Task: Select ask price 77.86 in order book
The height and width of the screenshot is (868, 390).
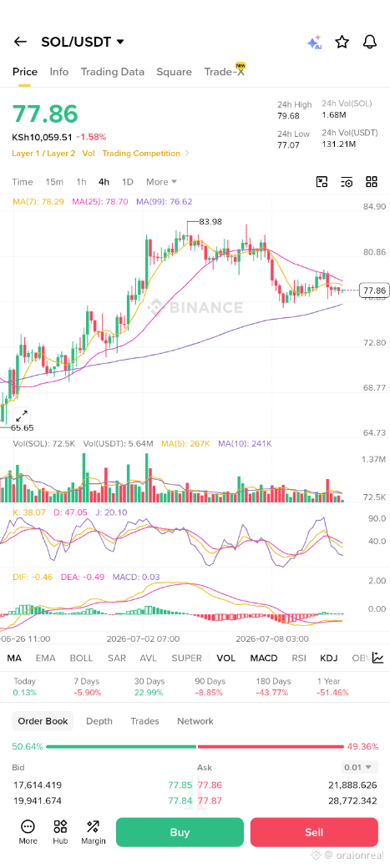Action: pos(210,785)
